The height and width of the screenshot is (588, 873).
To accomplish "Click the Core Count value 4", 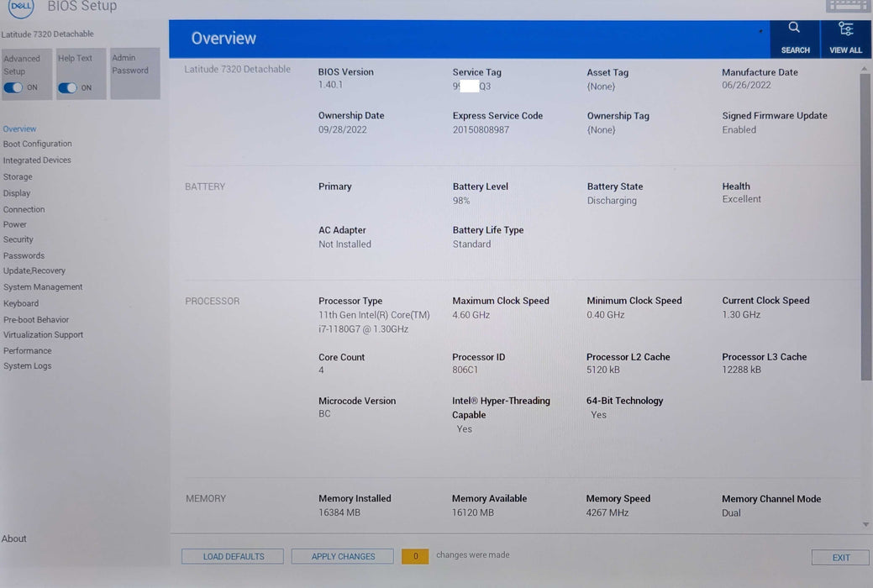I will click(321, 370).
